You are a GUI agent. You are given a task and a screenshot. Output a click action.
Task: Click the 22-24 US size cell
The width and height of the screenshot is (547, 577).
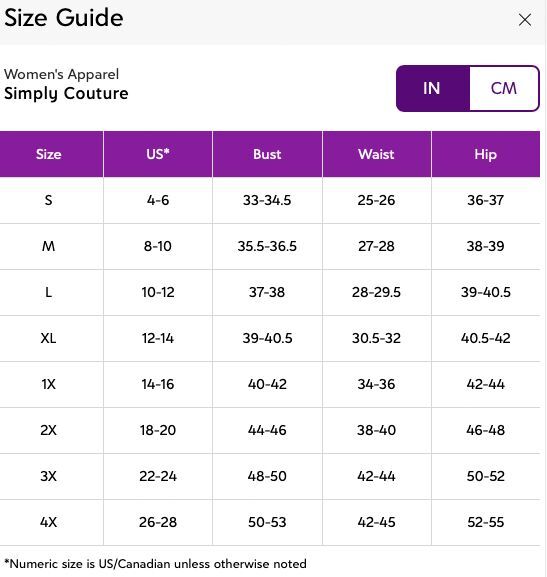pos(158,476)
